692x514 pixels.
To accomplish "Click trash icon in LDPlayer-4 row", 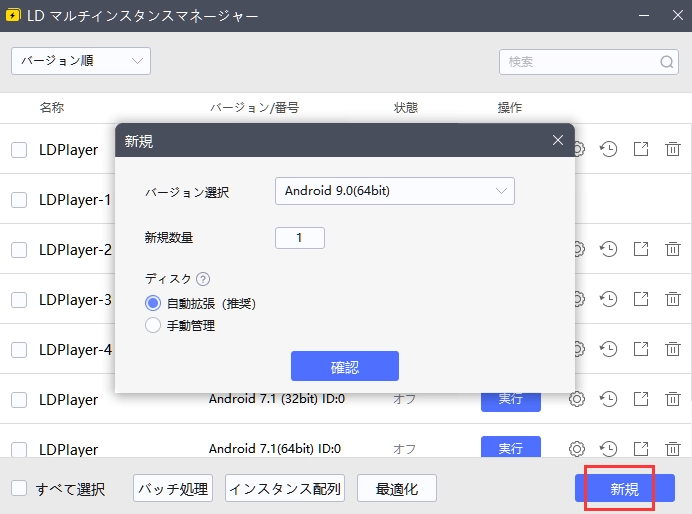I will click(673, 349).
